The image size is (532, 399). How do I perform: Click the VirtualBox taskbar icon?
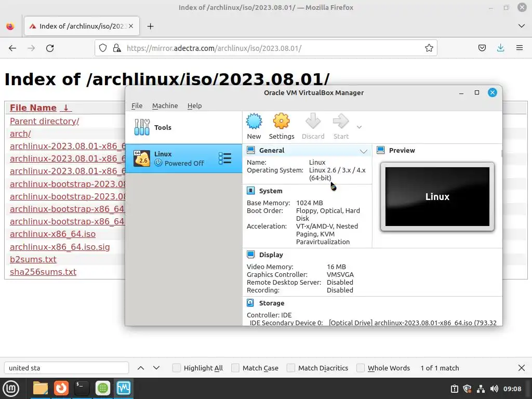(x=123, y=388)
